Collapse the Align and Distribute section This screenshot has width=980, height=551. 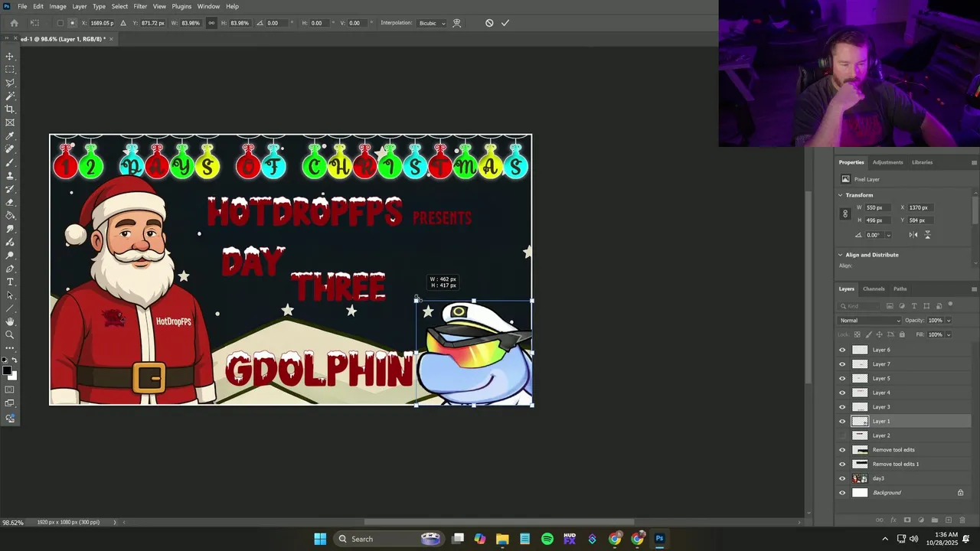[x=840, y=255]
